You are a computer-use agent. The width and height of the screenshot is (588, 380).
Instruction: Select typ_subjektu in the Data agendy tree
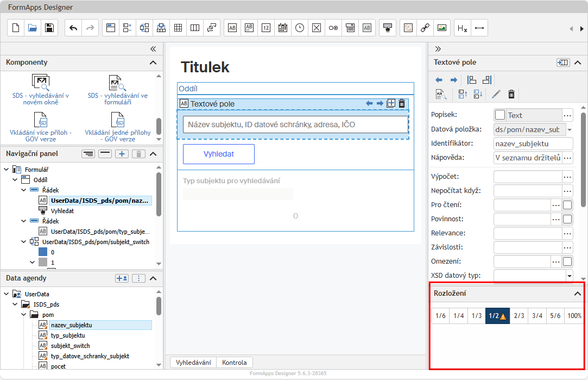coord(68,335)
